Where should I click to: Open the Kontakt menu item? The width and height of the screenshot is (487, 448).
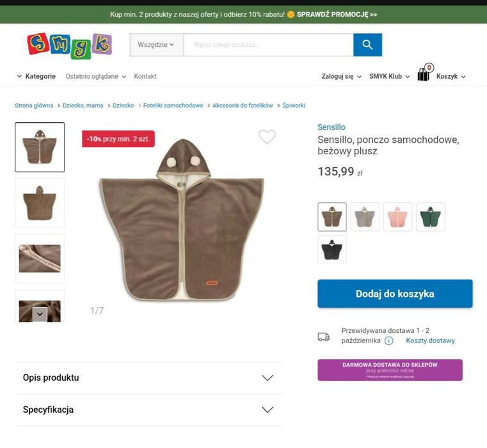coord(145,76)
